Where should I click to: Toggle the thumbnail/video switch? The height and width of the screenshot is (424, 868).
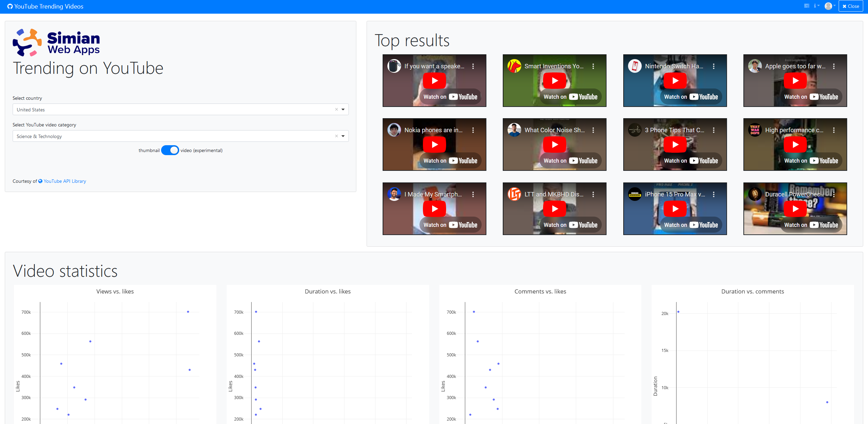[170, 150]
